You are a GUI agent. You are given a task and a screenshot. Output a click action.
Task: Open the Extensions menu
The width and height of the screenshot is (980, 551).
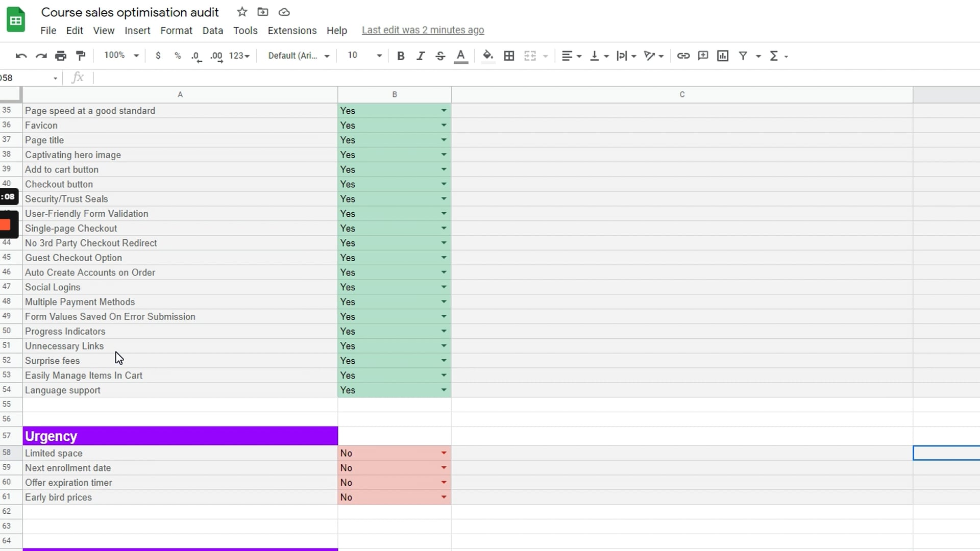292,31
